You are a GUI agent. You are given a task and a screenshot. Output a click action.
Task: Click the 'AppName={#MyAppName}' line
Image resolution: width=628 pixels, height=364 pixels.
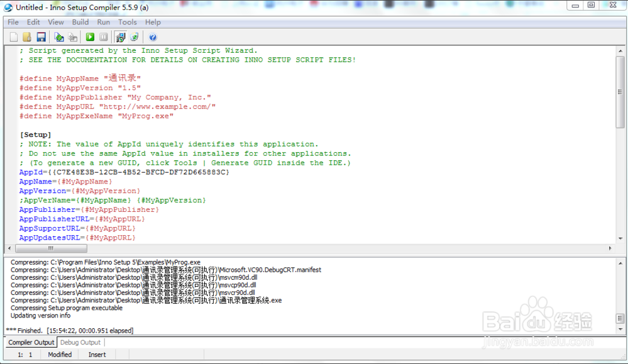(65, 182)
